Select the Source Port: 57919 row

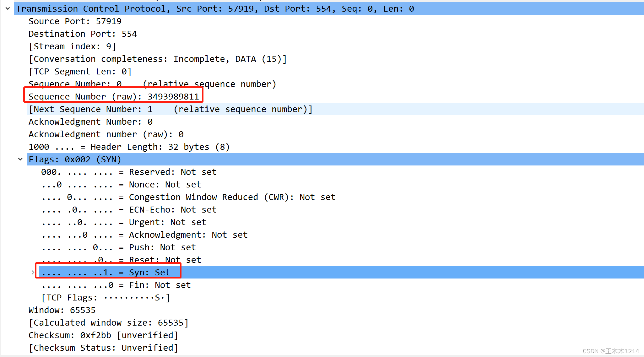tap(75, 21)
